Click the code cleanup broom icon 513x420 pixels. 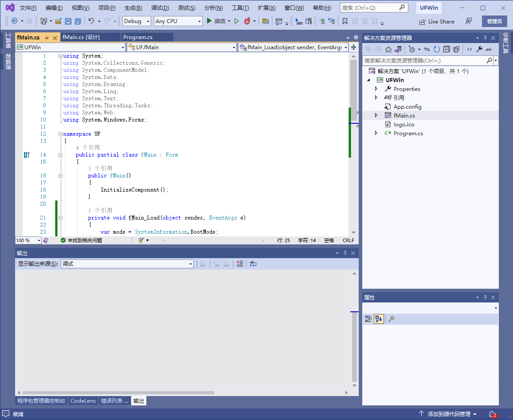click(x=141, y=240)
